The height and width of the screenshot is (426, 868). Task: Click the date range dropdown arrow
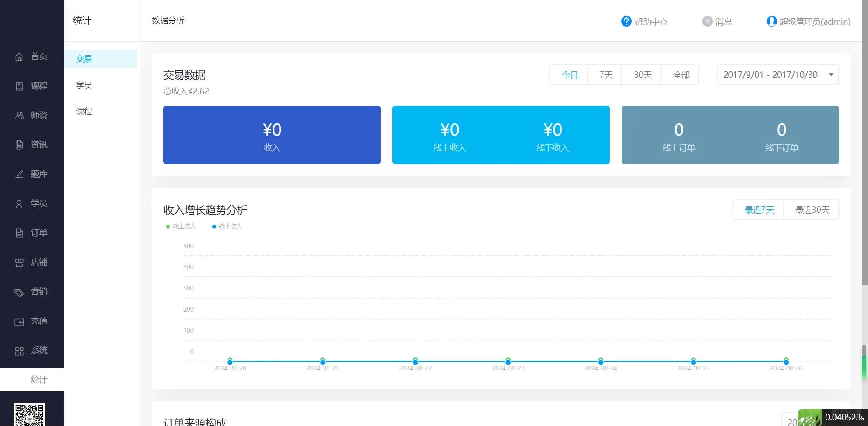click(x=831, y=75)
